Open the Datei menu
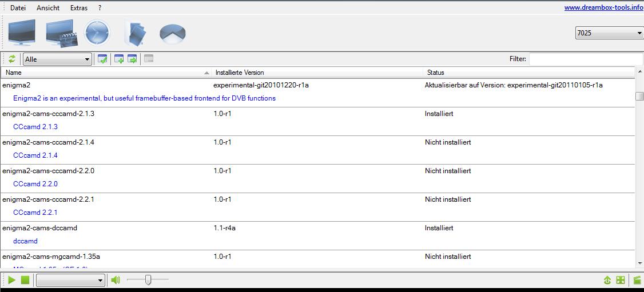Viewport: 644px width, 292px height. 18,8
